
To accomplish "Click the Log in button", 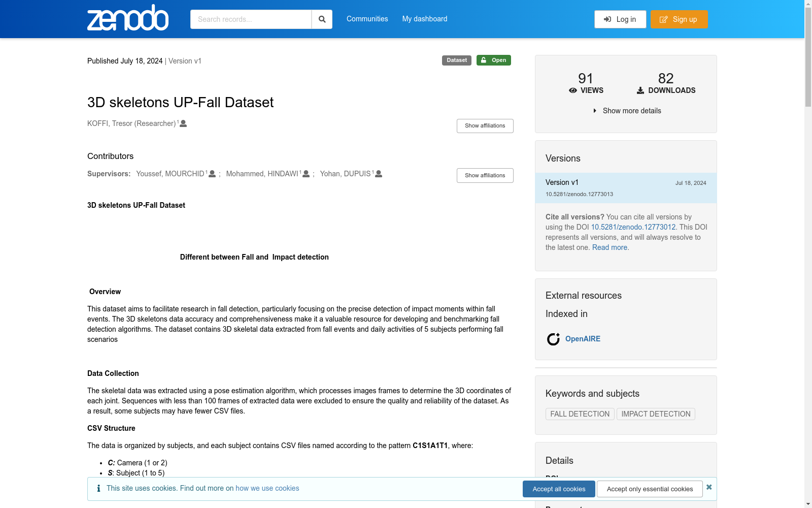I will tap(620, 19).
